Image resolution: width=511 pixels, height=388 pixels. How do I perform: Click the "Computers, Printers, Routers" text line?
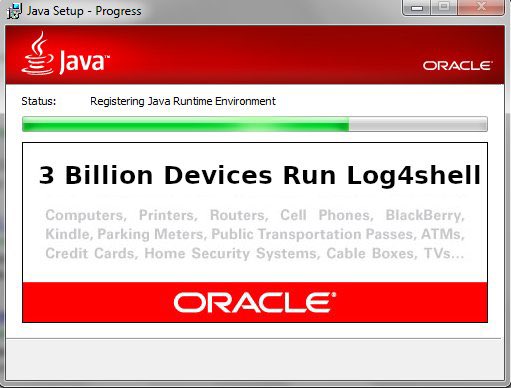[255, 215]
